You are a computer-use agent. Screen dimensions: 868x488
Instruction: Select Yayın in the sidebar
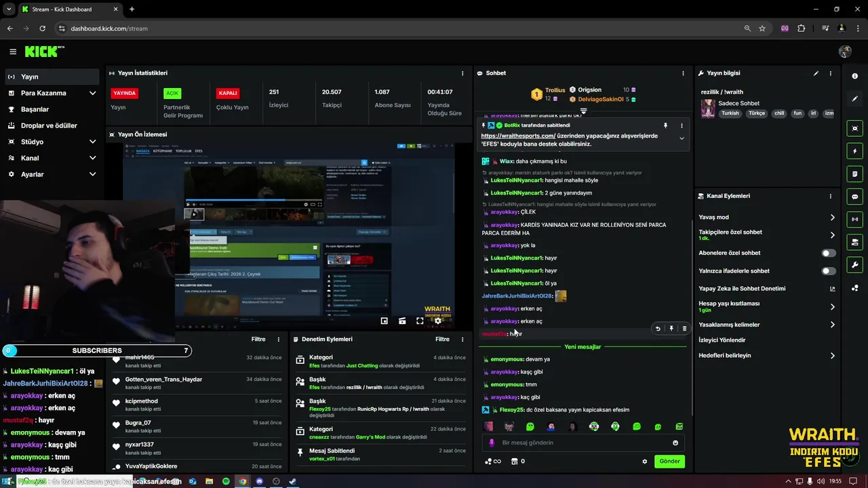52,77
